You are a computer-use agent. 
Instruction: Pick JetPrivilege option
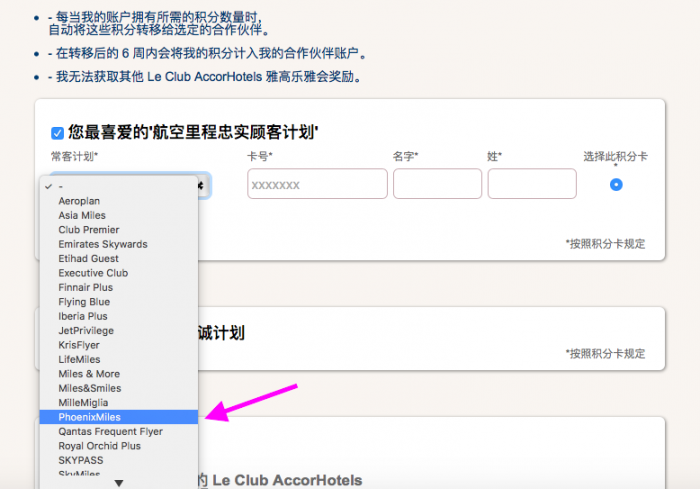119,330
